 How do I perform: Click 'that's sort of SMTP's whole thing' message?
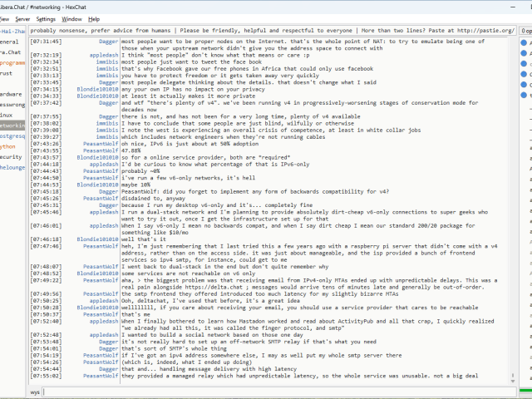coord(174,348)
